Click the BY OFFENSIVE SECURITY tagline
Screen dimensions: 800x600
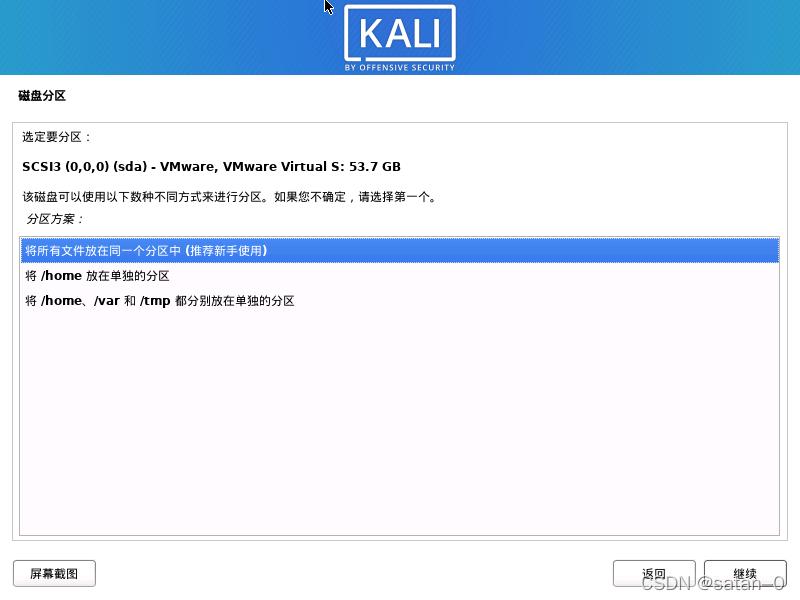point(400,67)
